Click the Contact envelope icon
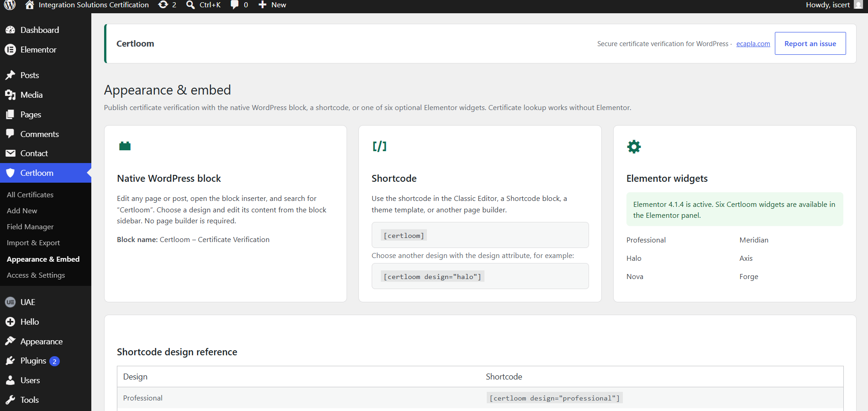Screen dimensions: 868x411 [11, 153]
